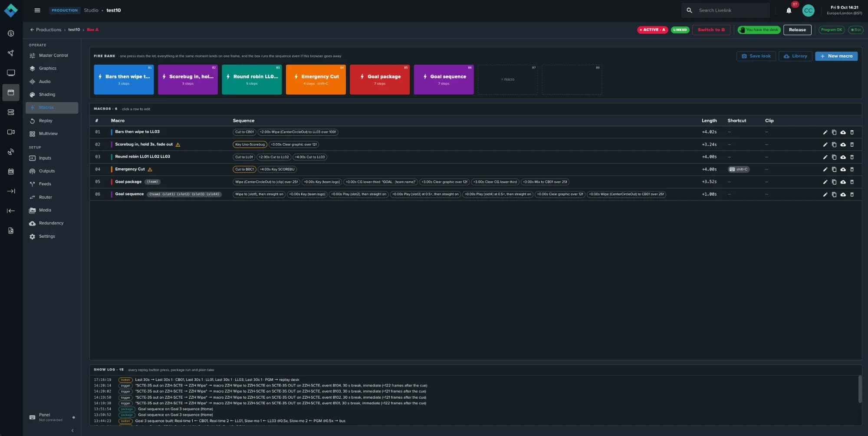This screenshot has height=436, width=868.
Task: Open the monitor screen icon in the rail
Action: point(11,72)
